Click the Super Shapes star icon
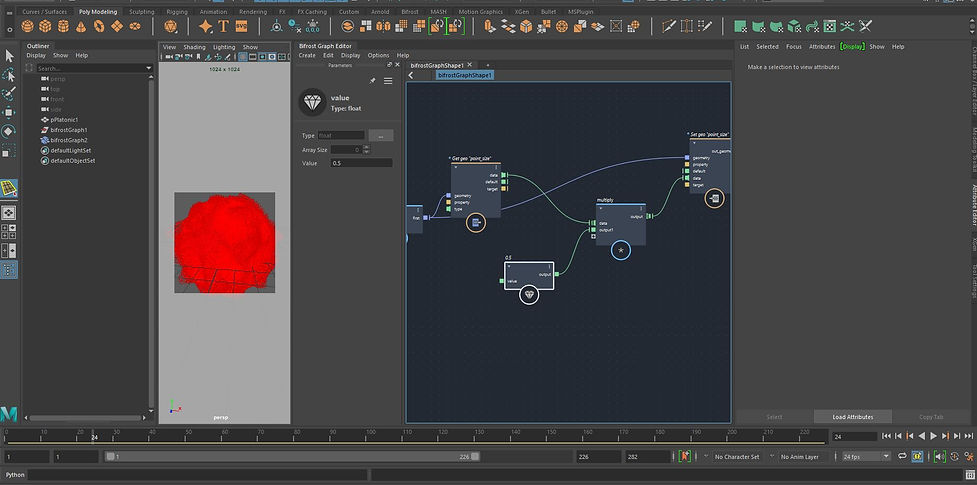 coord(205,26)
